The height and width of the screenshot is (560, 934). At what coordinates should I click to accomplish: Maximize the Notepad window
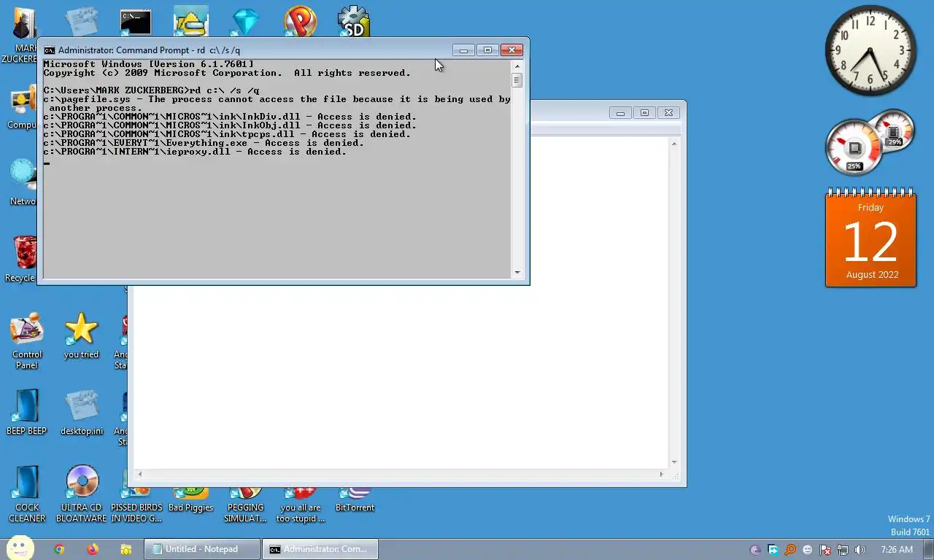tap(644, 112)
